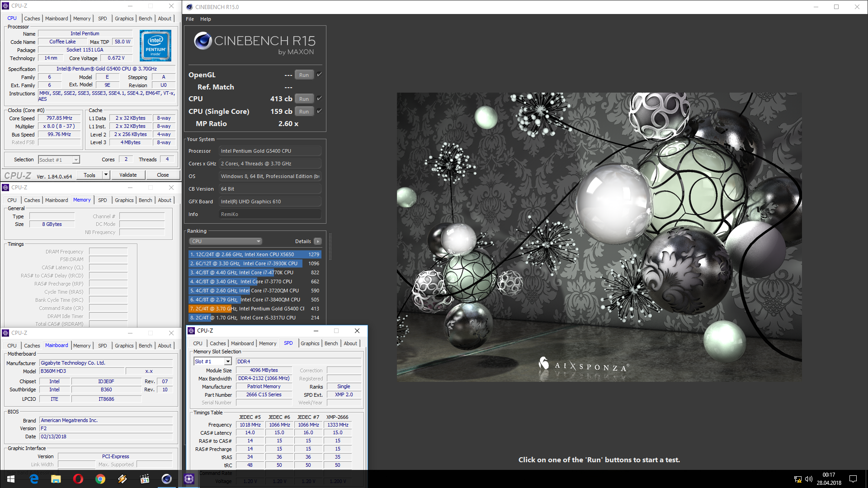The image size is (868, 488).
Task: Select ranking entry Intel Core i7-4770K
Action: click(x=255, y=272)
